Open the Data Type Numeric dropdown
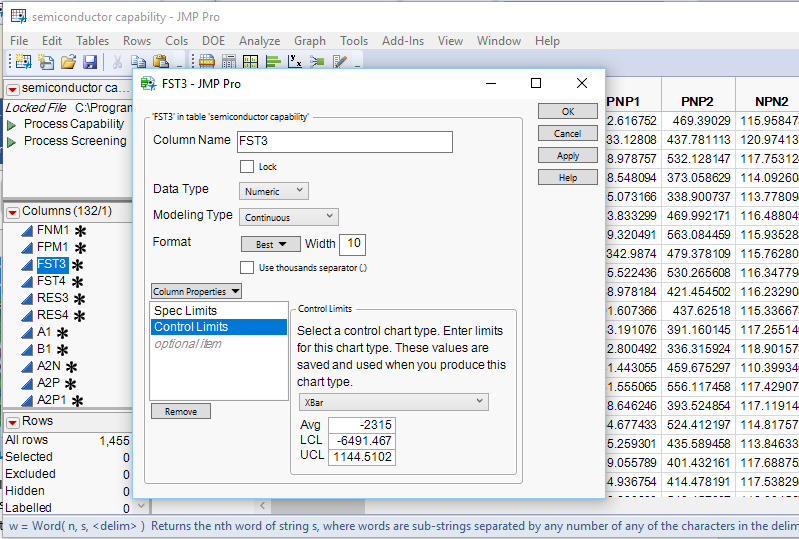Screen dimensions: 799x539 point(274,191)
